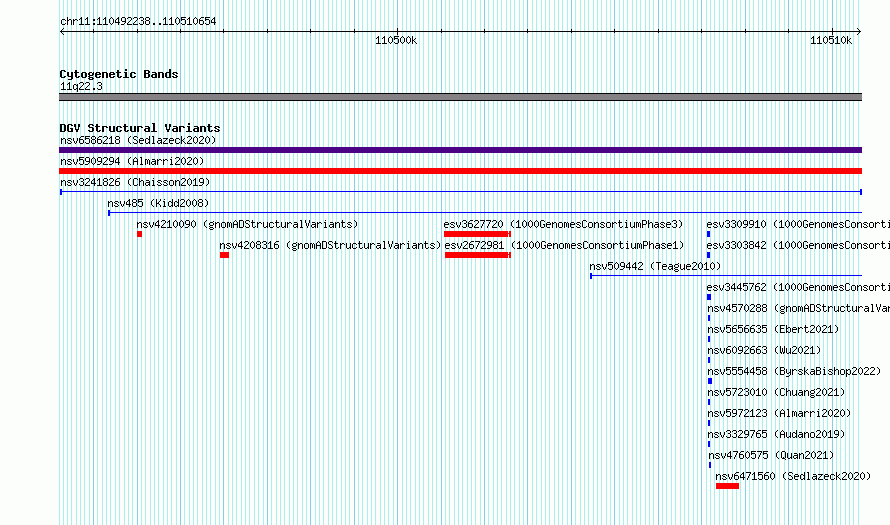The height and width of the screenshot is (525, 890).
Task: Click the 110500k ruler label
Action: click(x=396, y=40)
